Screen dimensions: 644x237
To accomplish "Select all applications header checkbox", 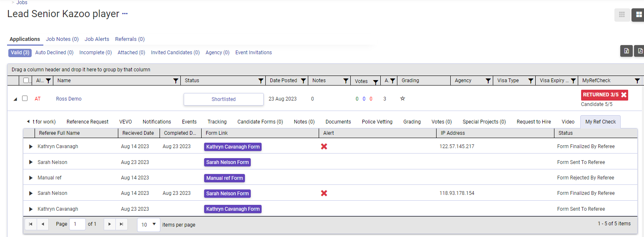I will point(26,81).
